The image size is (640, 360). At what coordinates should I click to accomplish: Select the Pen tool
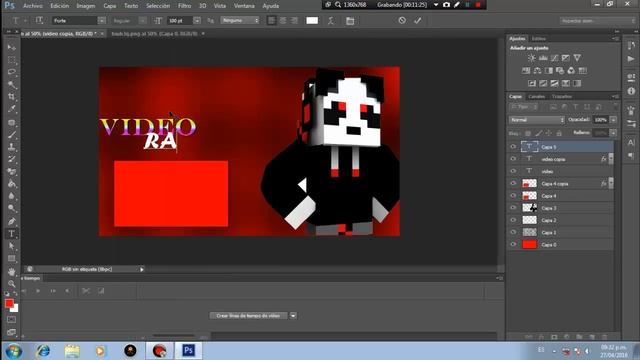11,221
